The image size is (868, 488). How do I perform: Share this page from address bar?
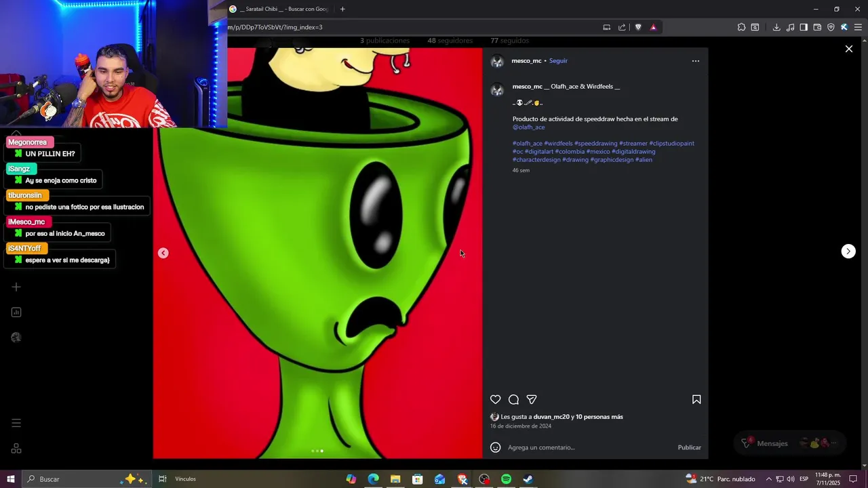tap(622, 27)
